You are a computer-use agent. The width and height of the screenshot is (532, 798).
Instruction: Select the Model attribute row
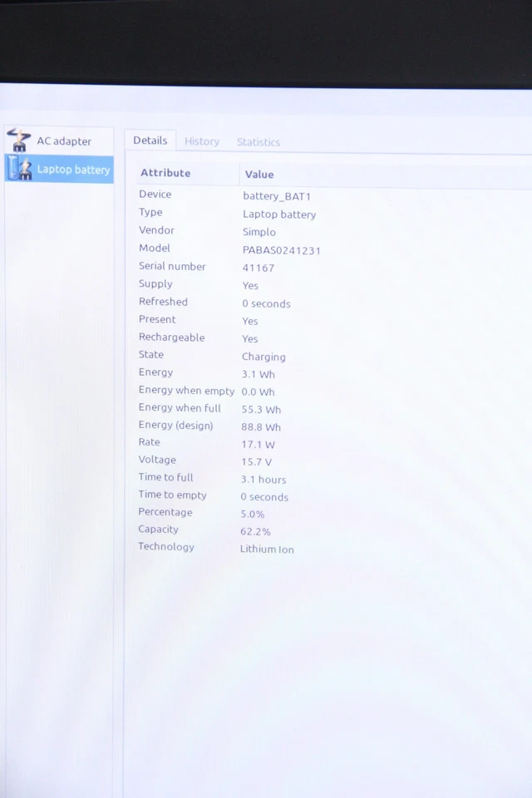(155, 249)
